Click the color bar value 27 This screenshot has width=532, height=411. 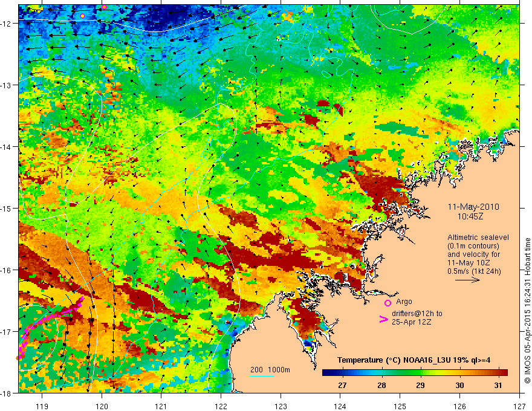pos(342,385)
